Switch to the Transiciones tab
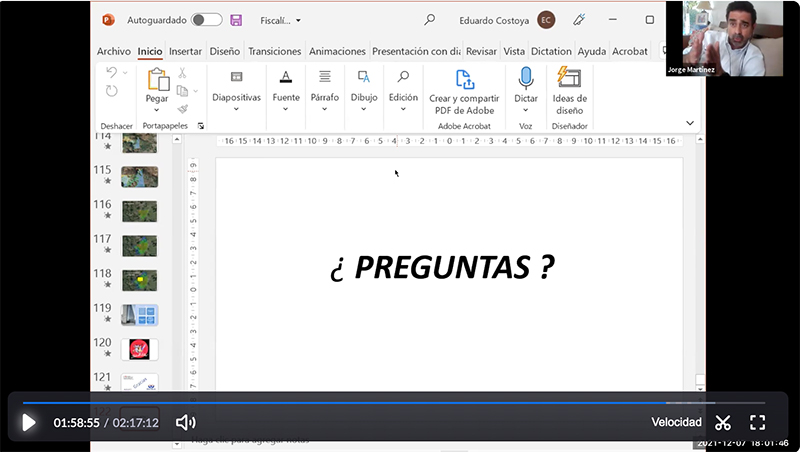The width and height of the screenshot is (800, 452). pyautogui.click(x=274, y=51)
